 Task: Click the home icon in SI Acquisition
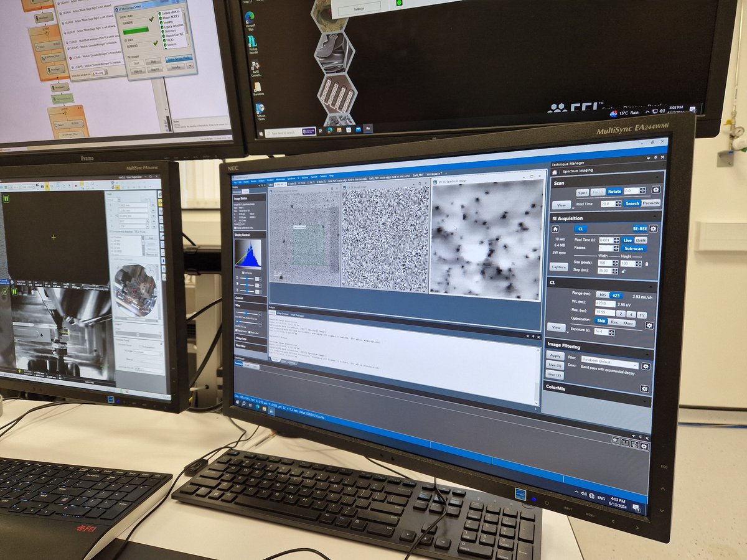tap(555, 229)
